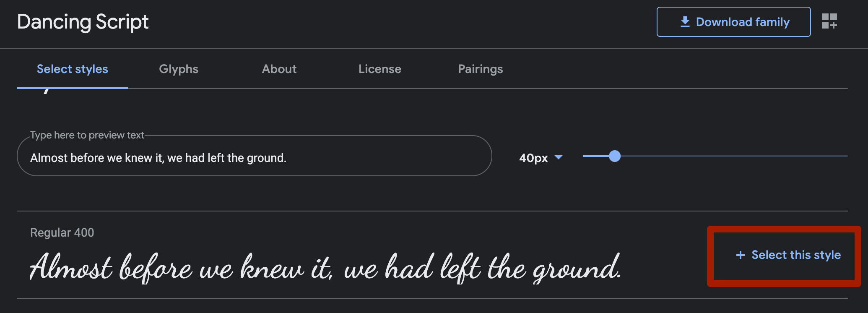This screenshot has width=868, height=313.
Task: Click the plus icon beside Select this style
Action: coord(741,255)
